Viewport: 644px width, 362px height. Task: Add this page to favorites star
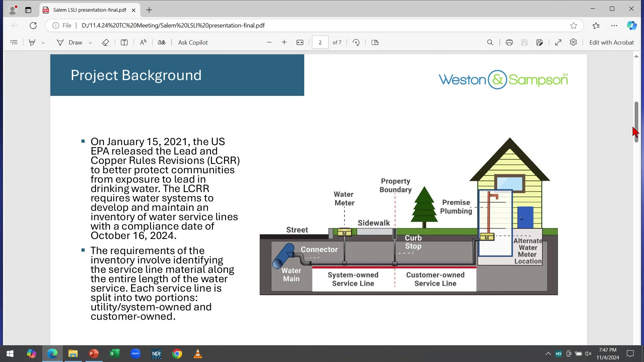click(x=574, y=25)
